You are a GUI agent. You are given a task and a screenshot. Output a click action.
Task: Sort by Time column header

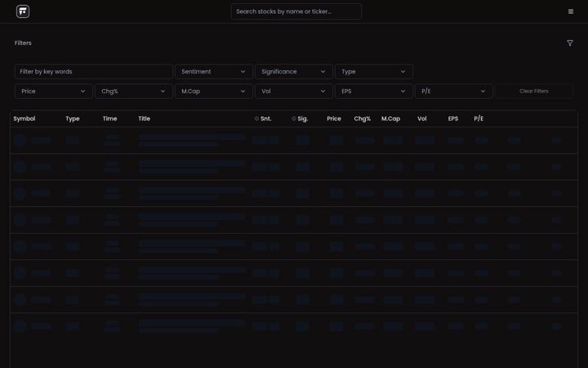110,119
